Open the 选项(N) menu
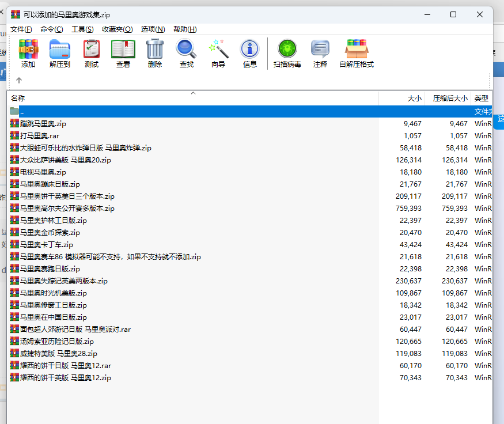The width and height of the screenshot is (504, 424). coord(153,29)
